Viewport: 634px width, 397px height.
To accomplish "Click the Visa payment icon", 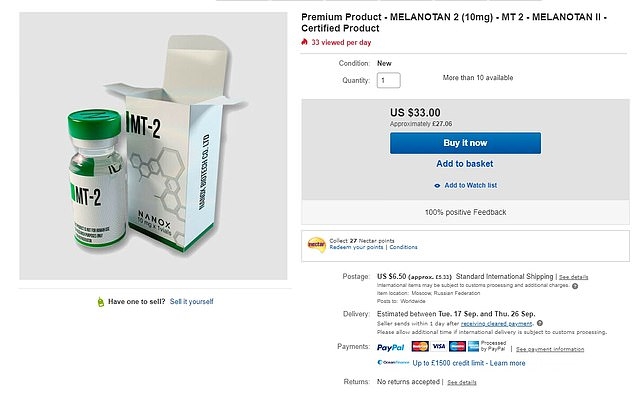I will (x=439, y=346).
